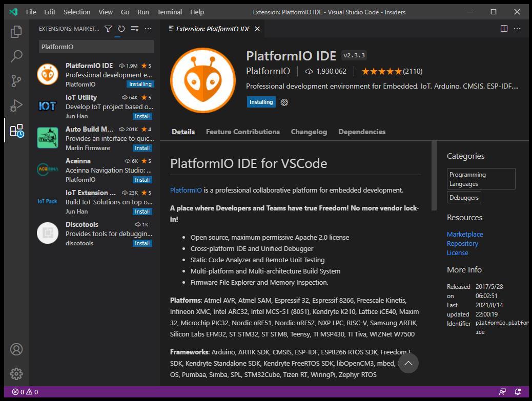Viewport: 532px width, 401px height.
Task: Open the Edit menu
Action: click(x=50, y=12)
